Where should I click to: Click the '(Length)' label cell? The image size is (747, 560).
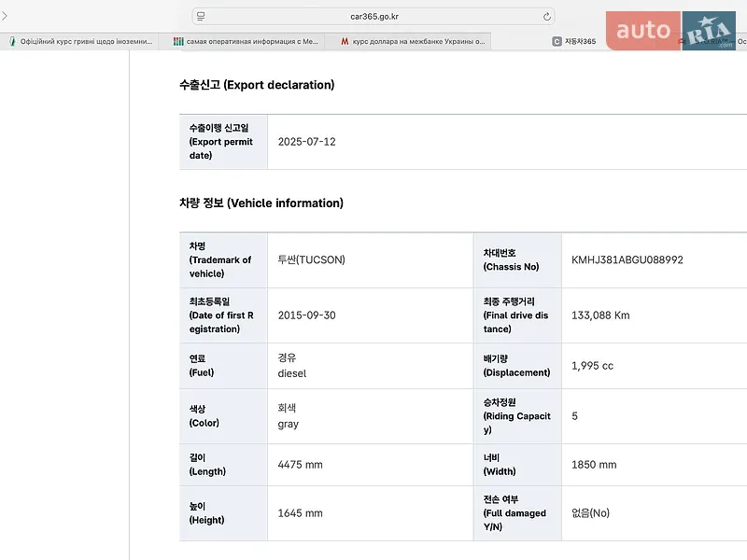(x=223, y=465)
